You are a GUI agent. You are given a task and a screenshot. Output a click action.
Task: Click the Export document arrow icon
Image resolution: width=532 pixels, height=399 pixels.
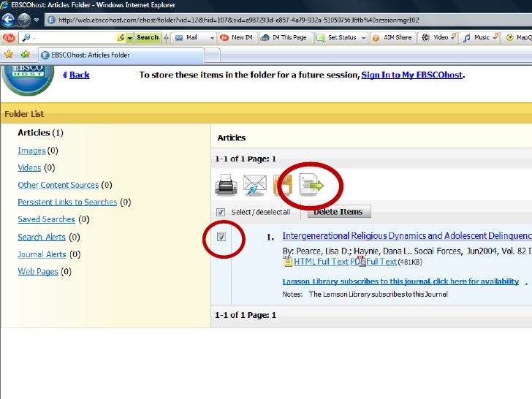tap(311, 185)
